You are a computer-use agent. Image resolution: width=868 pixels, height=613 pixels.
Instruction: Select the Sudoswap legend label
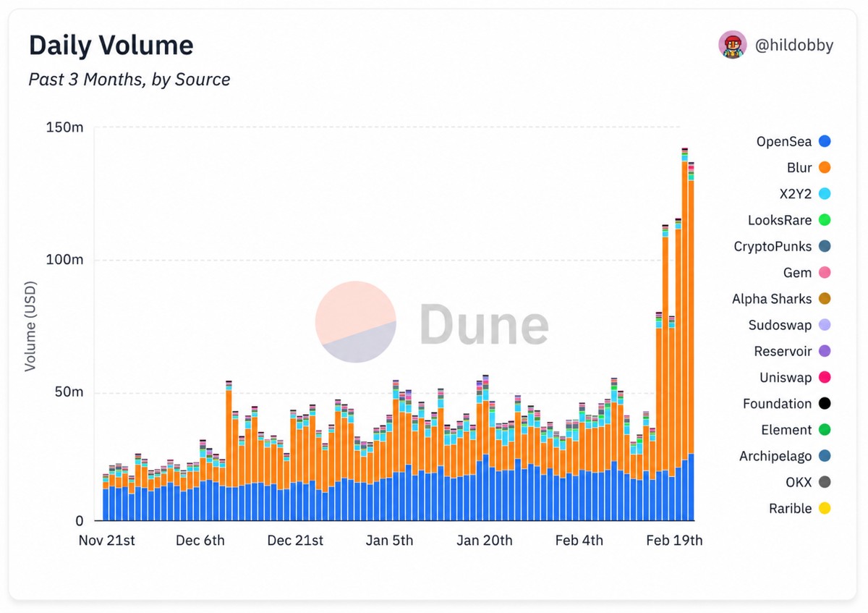click(x=780, y=325)
